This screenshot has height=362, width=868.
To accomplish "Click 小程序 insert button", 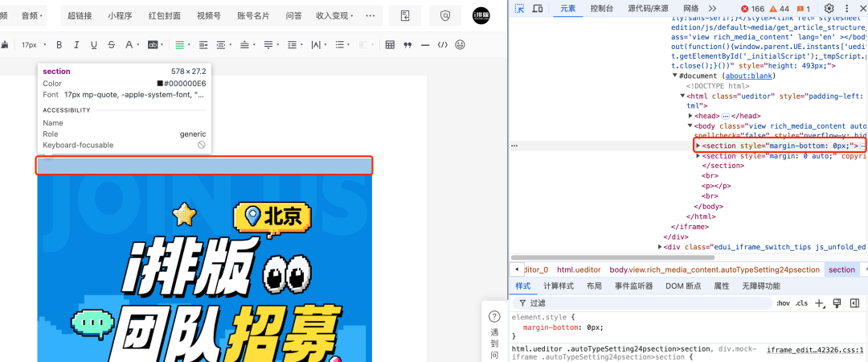I will tap(120, 15).
